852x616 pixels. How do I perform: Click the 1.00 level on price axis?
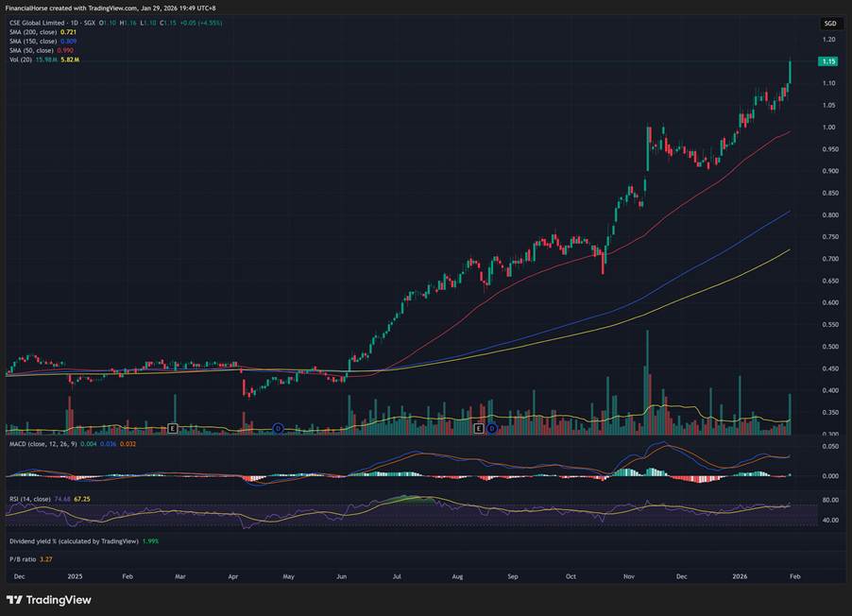[828, 128]
